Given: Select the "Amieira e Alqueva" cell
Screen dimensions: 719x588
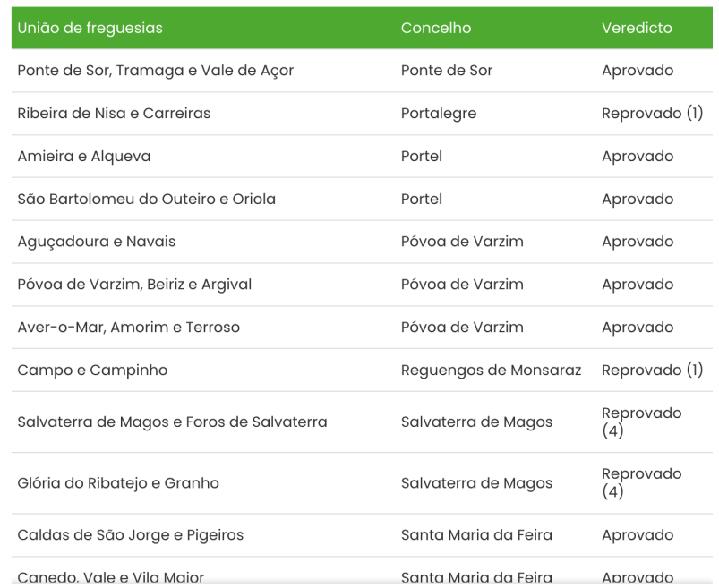Looking at the screenshot, I should 84,157.
